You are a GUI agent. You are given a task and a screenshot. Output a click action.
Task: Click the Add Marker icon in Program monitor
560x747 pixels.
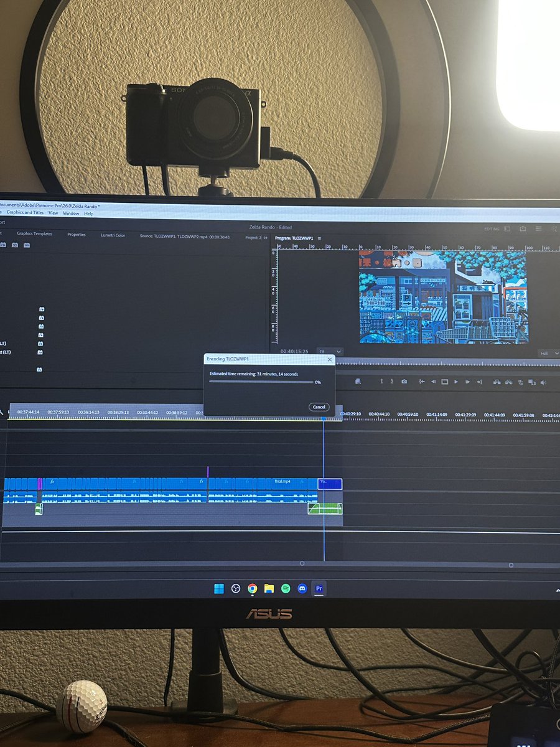click(x=358, y=382)
